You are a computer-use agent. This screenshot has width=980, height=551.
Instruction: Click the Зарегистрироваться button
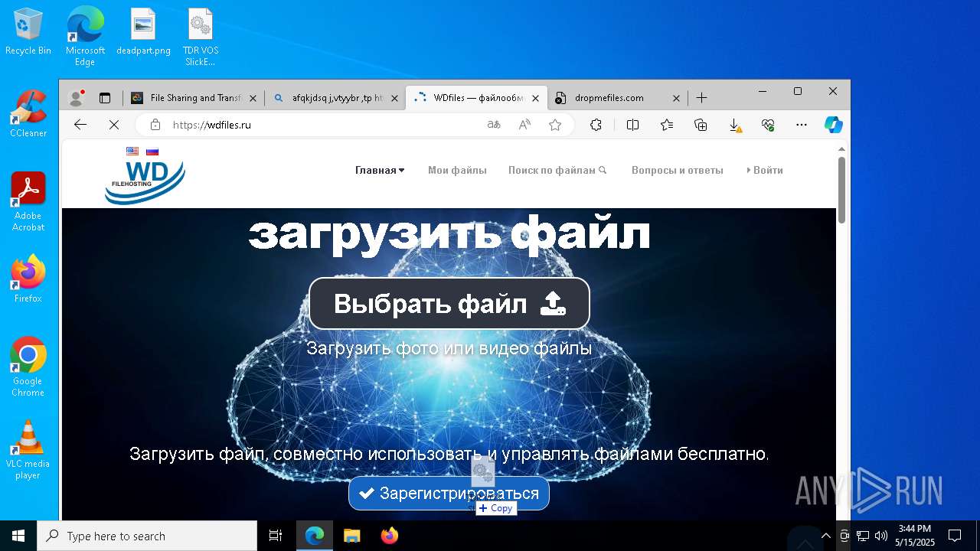449,494
